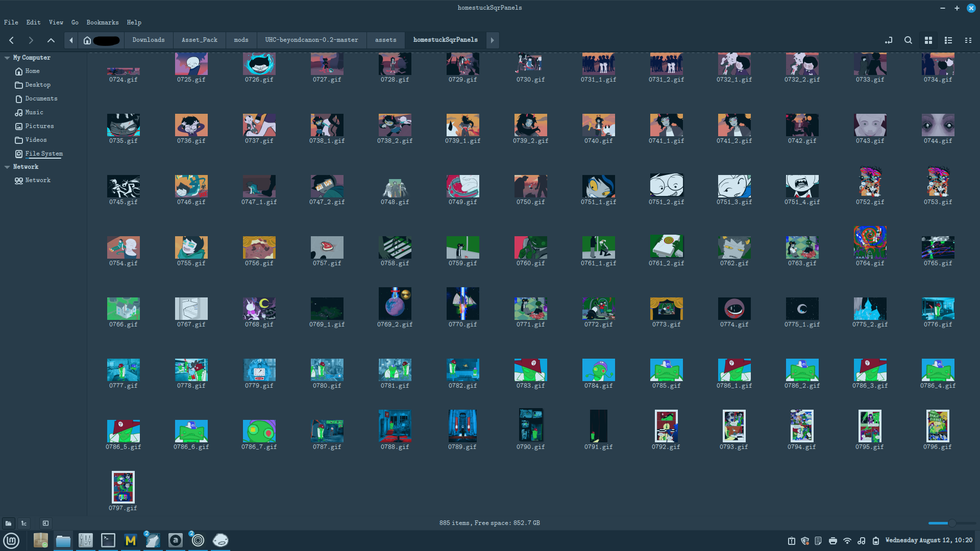This screenshot has width=980, height=551.
Task: Jump to assets in the path bar
Action: [x=385, y=40]
